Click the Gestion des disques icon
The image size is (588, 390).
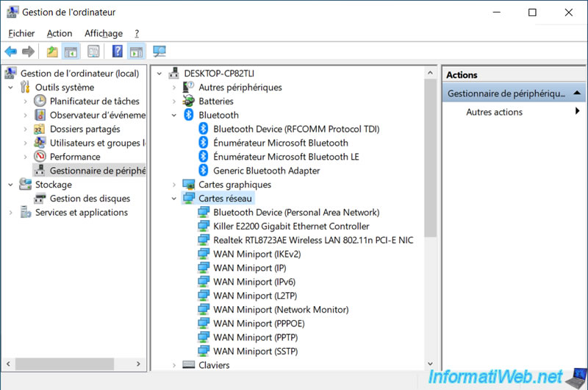pos(40,198)
